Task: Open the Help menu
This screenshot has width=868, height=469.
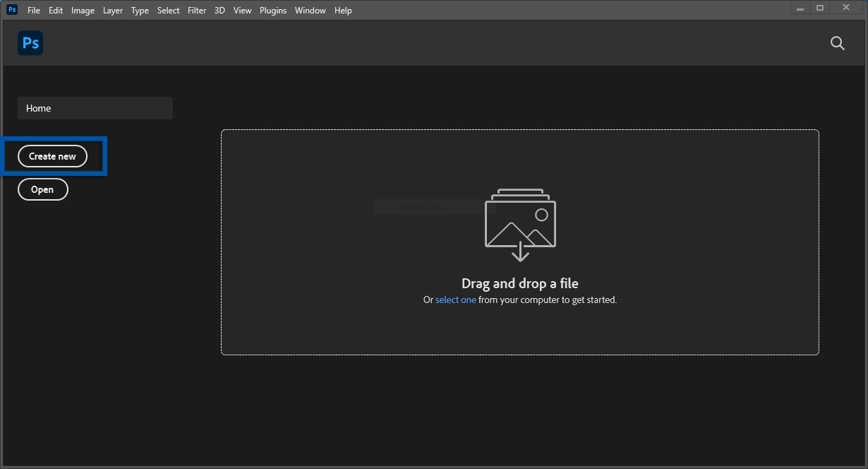Action: (343, 10)
